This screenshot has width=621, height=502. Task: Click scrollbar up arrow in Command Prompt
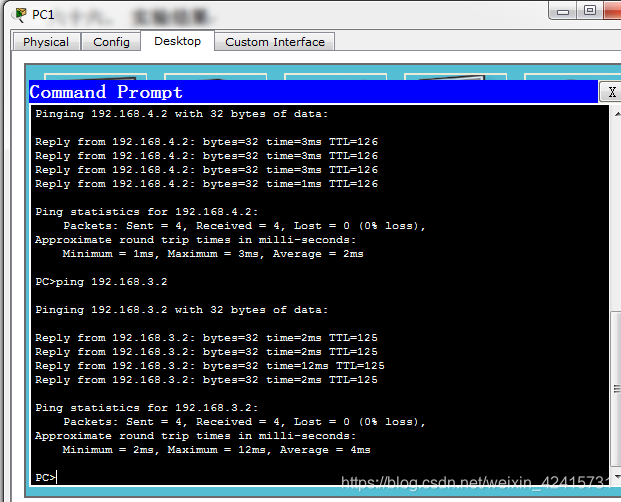[616, 114]
